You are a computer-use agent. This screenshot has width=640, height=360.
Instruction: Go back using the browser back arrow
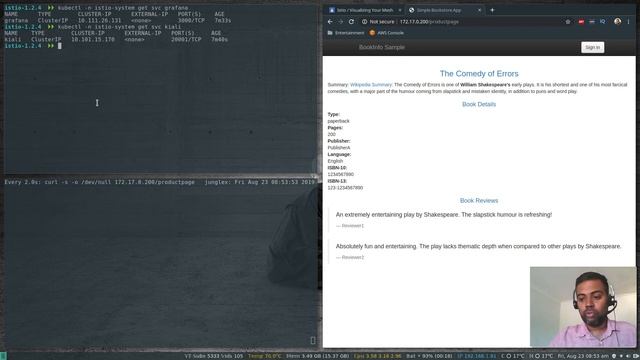click(330, 22)
